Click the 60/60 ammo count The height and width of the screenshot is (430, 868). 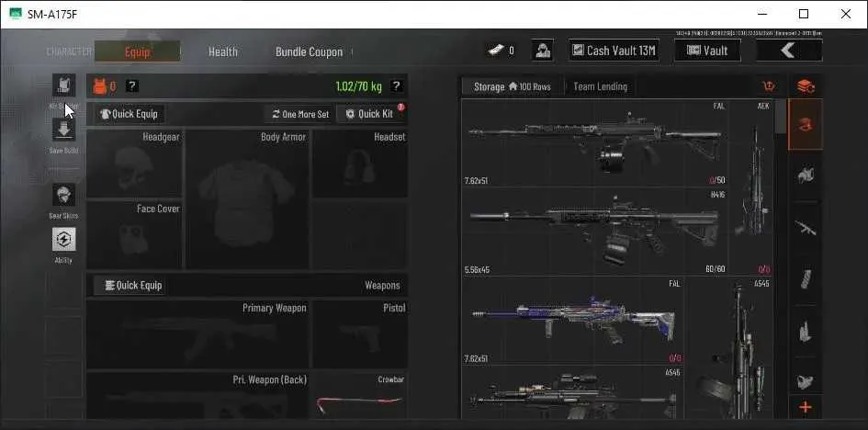tap(715, 269)
